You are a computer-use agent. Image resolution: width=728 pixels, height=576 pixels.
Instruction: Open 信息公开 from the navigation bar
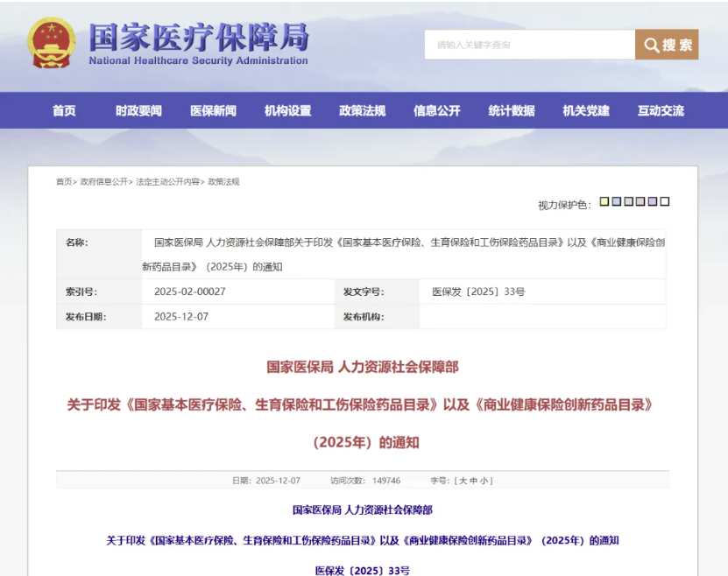coord(436,110)
